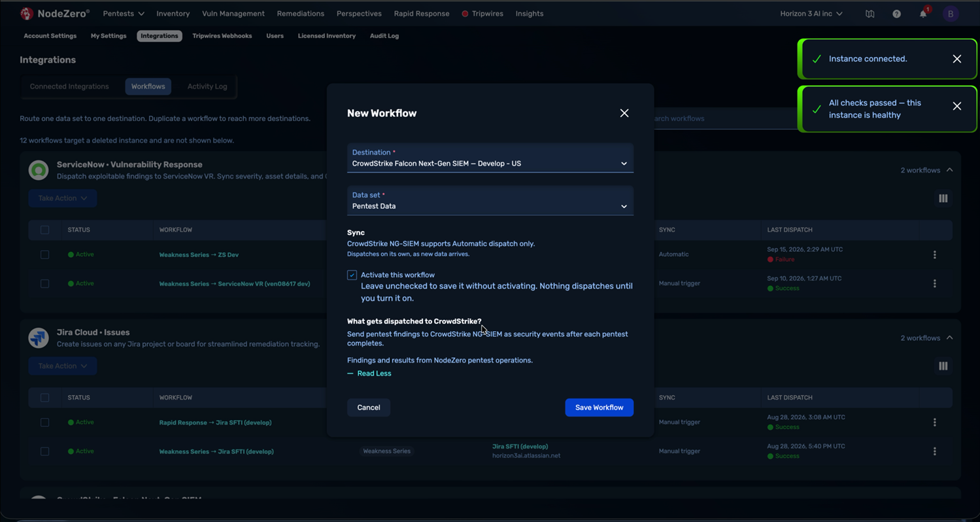Click the NodeZero logo icon

coord(27,13)
